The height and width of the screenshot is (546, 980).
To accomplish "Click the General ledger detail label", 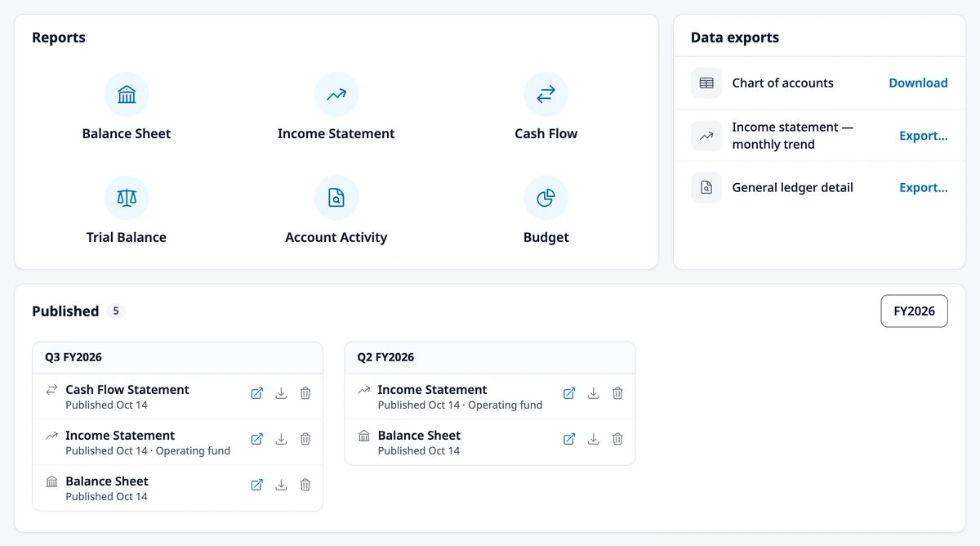I will 792,187.
